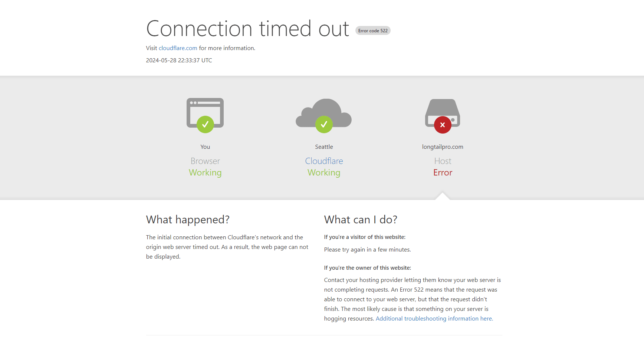Click the UTC timestamp text
Viewport: 644px width, 348px height.
pos(179,60)
